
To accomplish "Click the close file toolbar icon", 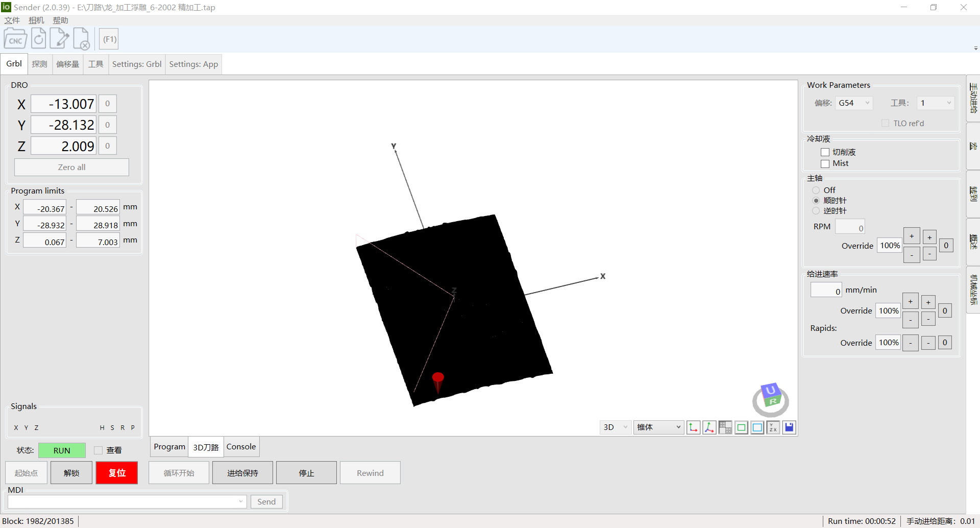I will click(81, 39).
